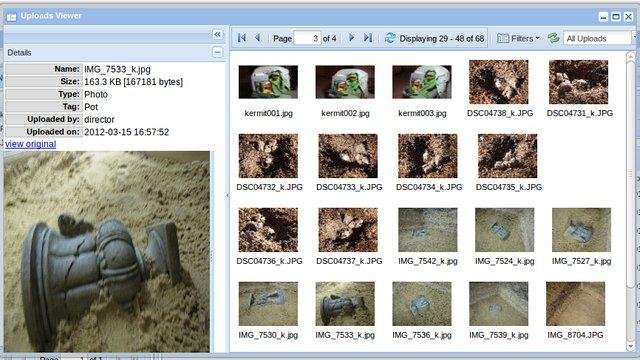The height and width of the screenshot is (360, 640).
Task: Close the Uploads Viewer window
Action: pyautogui.click(x=629, y=16)
